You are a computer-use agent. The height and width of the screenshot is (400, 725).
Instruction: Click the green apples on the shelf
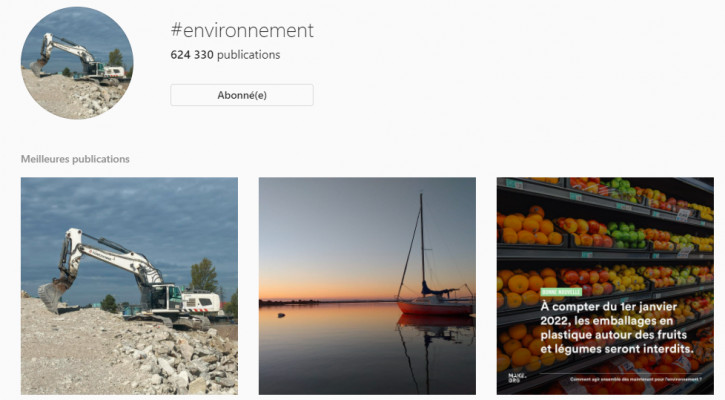(625, 236)
